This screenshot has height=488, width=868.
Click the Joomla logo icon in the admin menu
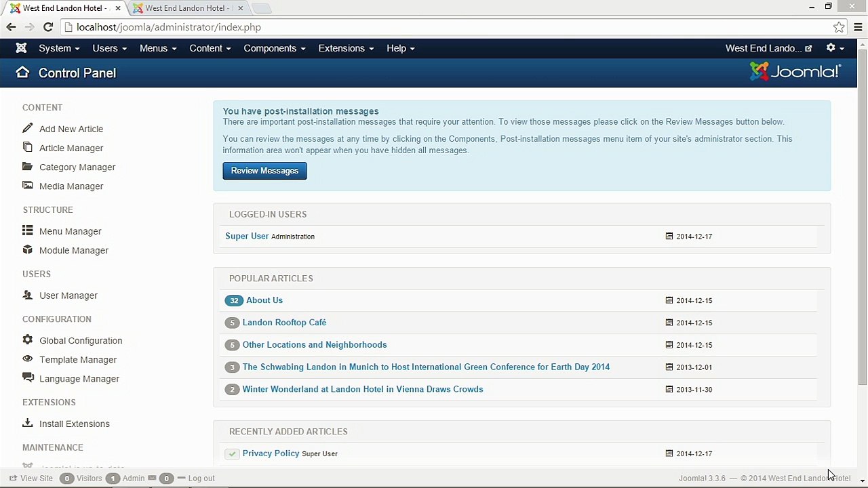21,48
